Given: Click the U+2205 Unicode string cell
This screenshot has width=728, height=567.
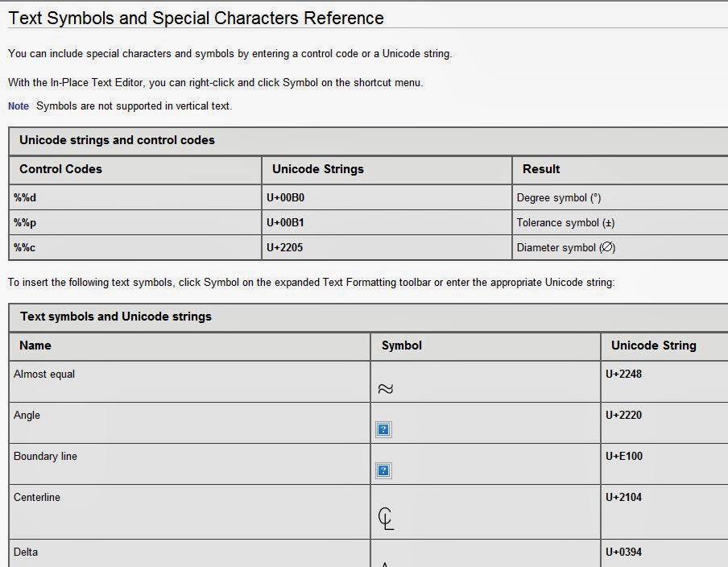Looking at the screenshot, I should tap(287, 247).
